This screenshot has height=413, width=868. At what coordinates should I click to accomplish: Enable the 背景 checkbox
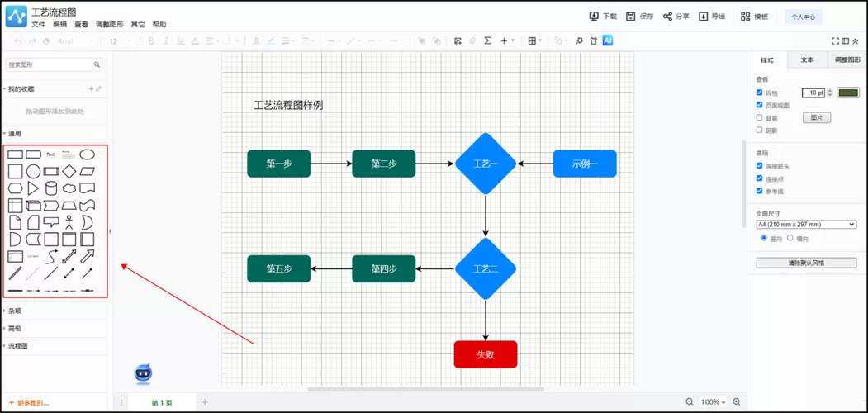pos(760,117)
